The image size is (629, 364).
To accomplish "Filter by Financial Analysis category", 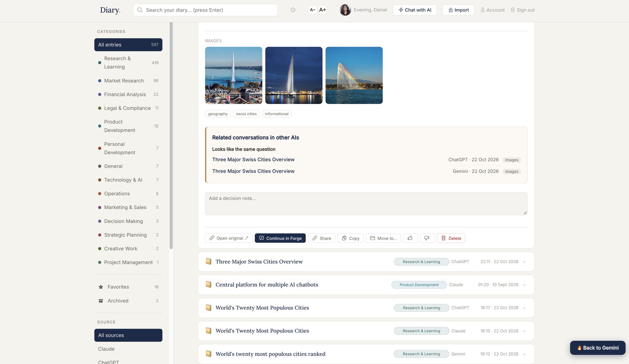I will [128, 95].
